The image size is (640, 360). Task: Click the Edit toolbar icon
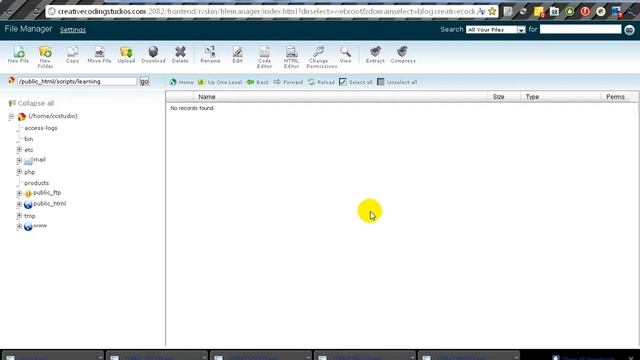[x=238, y=54]
